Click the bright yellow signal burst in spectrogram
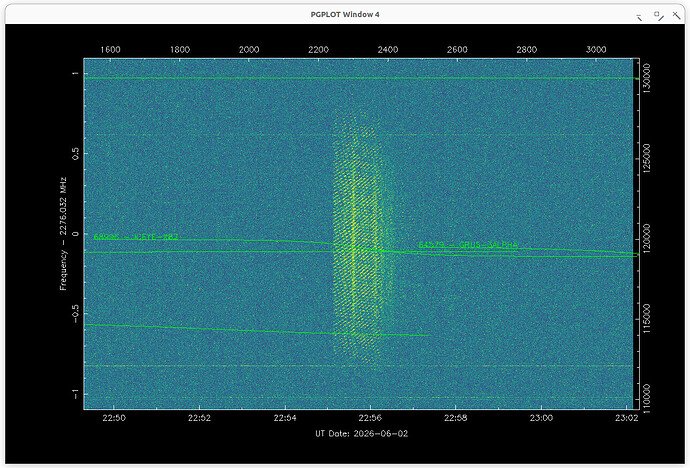This screenshot has width=690, height=468. (356, 238)
